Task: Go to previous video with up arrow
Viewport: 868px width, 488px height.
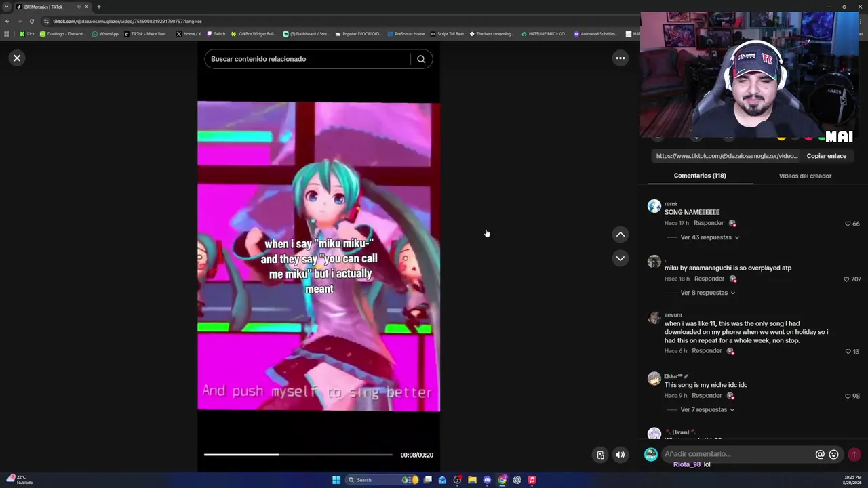Action: coord(620,235)
